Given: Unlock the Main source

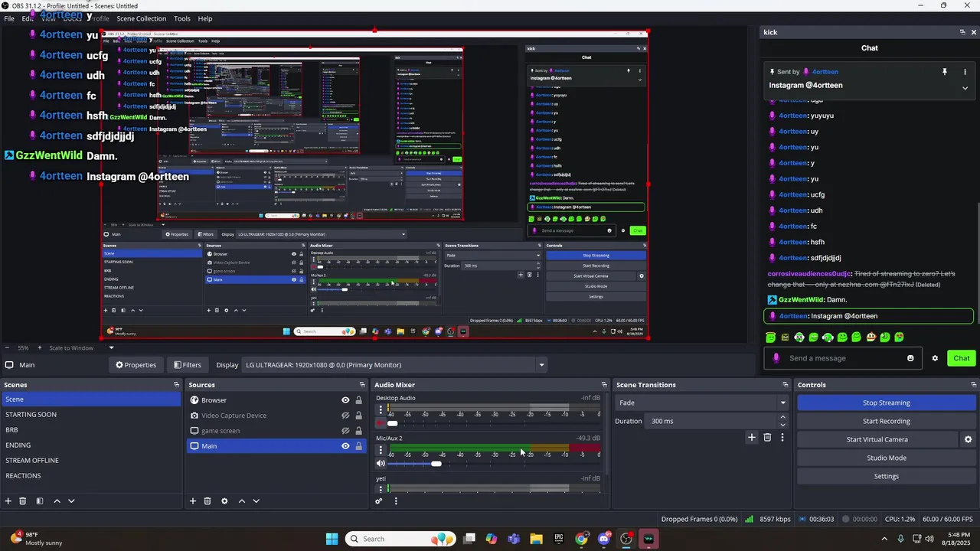Looking at the screenshot, I should [x=358, y=446].
